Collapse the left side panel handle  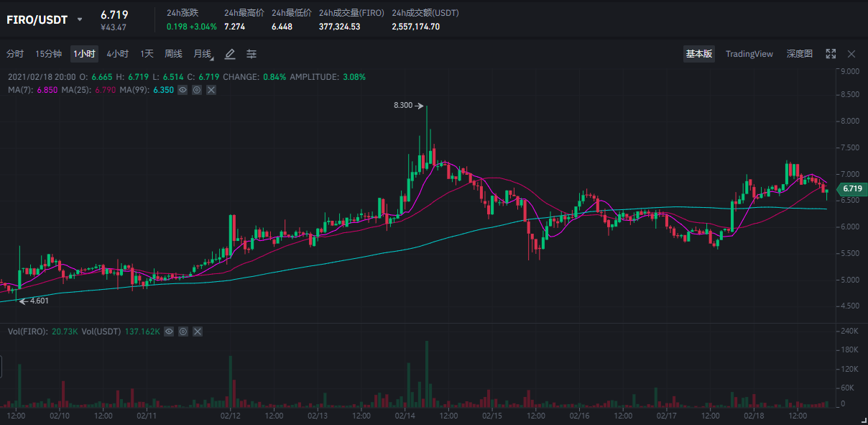tap(1, 365)
